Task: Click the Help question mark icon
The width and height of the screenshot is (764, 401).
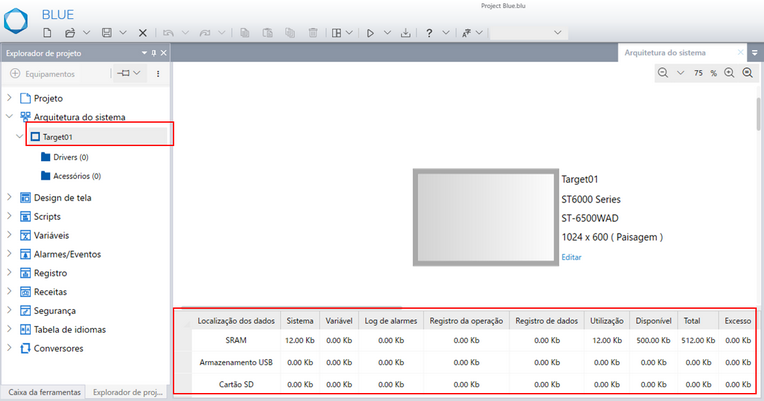Action: point(430,33)
